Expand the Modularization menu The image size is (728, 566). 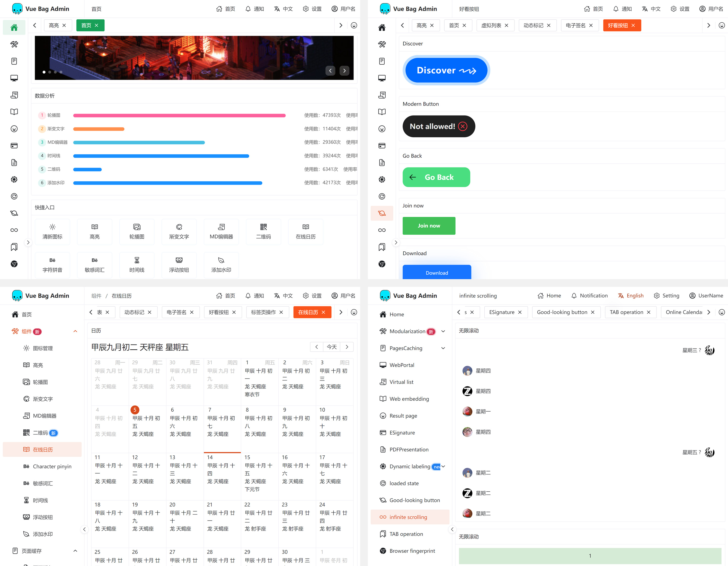click(x=443, y=331)
